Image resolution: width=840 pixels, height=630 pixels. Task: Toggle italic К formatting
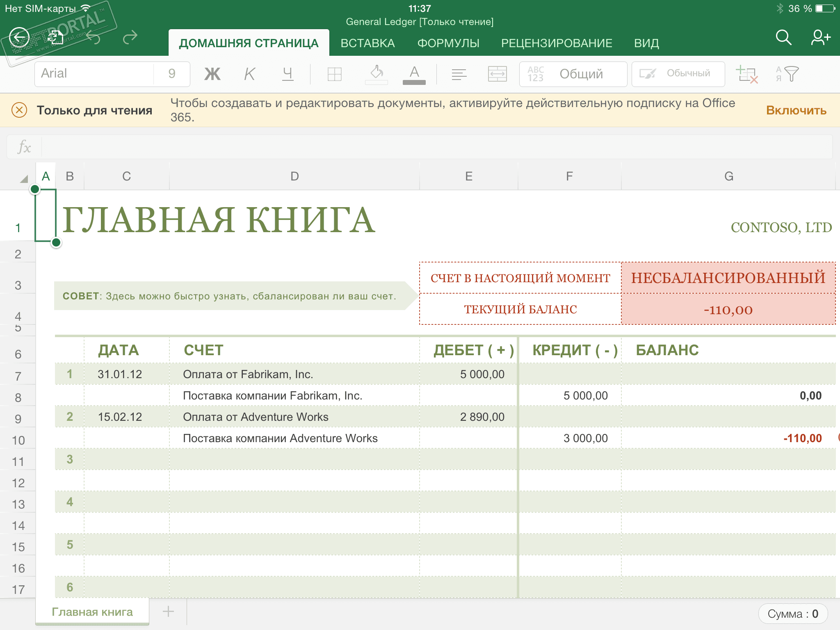[249, 74]
